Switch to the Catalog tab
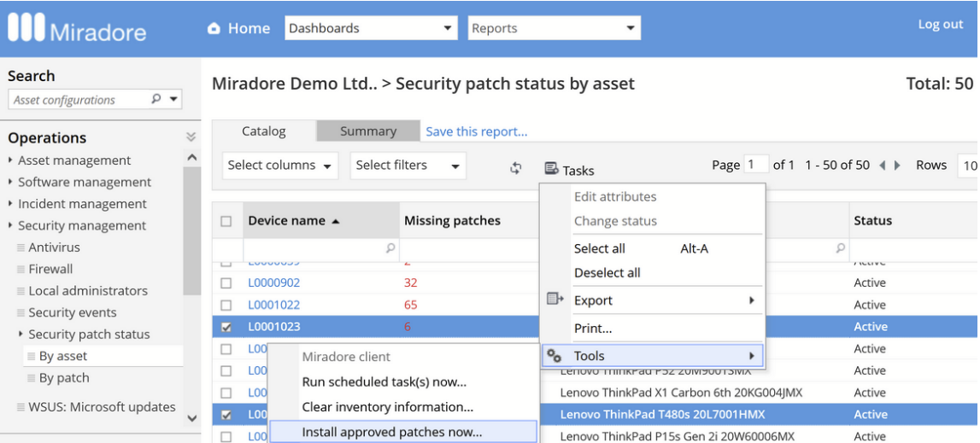980x443 pixels. point(264,131)
